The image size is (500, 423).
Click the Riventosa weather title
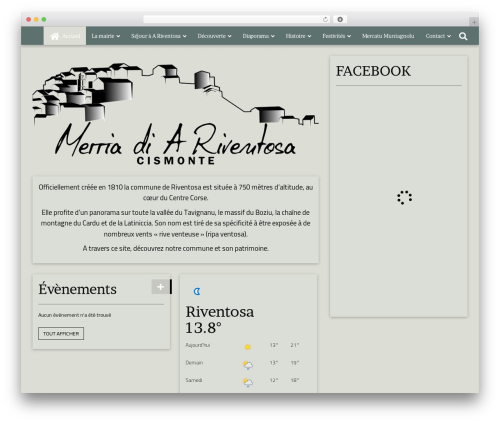tap(220, 312)
